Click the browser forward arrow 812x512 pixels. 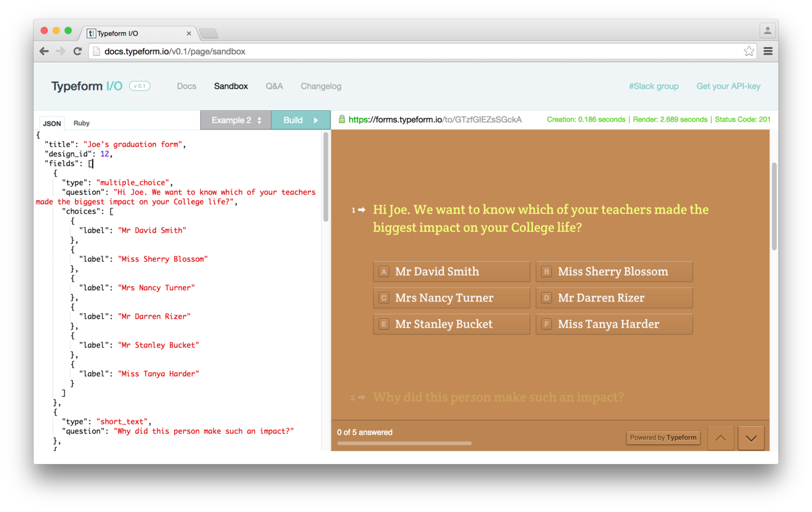point(60,51)
